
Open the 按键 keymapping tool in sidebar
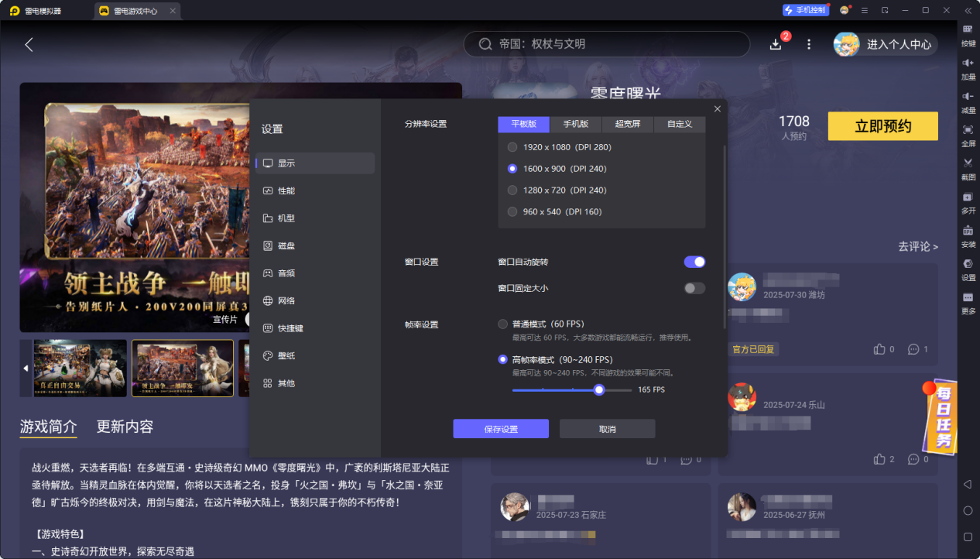pos(968,35)
